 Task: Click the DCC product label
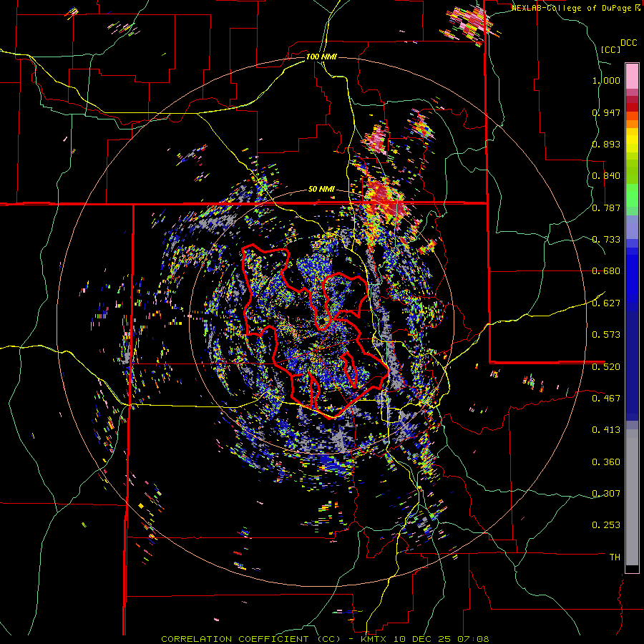click(628, 43)
